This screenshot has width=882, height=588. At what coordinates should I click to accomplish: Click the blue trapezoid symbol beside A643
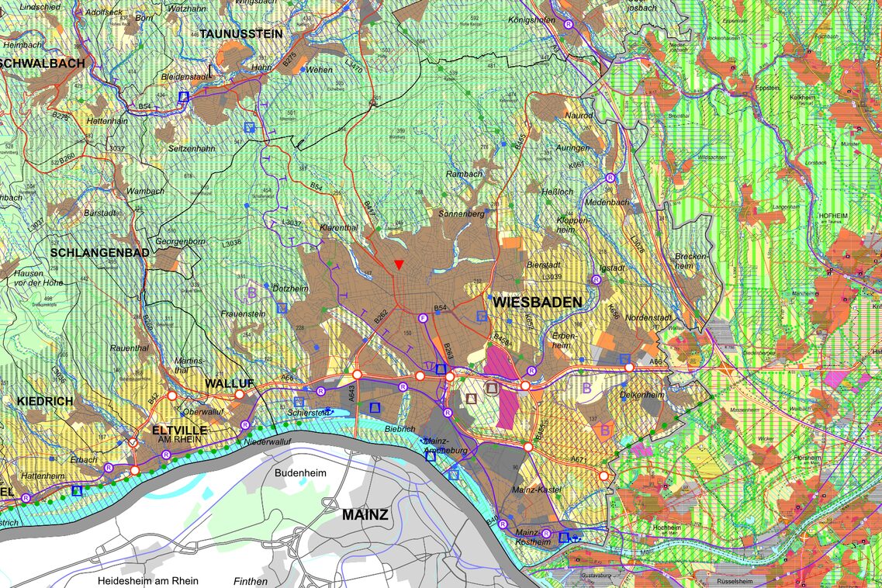click(375, 406)
